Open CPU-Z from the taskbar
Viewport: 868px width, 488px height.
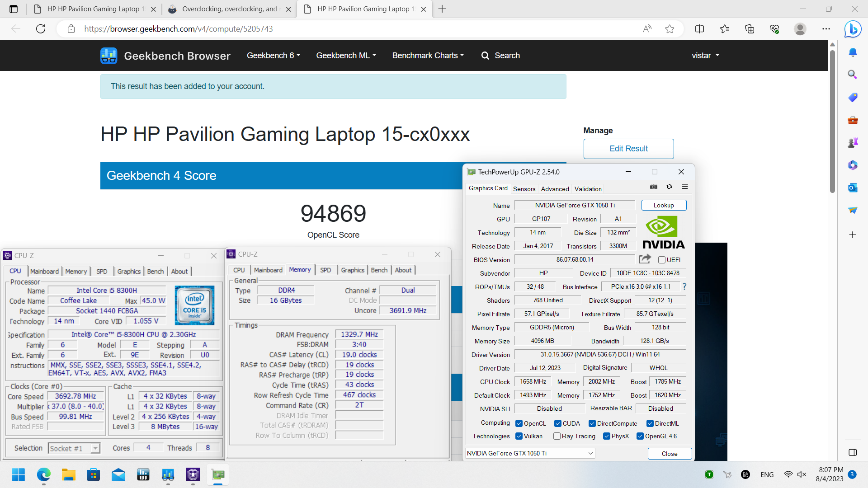point(193,474)
